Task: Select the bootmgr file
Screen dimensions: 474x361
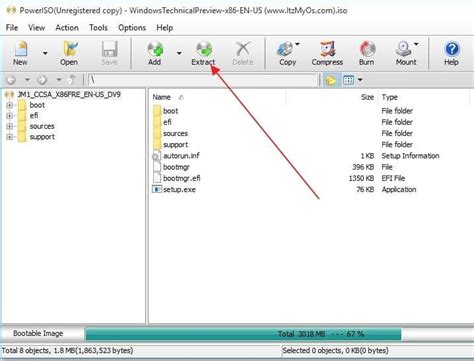Action: (x=176, y=167)
